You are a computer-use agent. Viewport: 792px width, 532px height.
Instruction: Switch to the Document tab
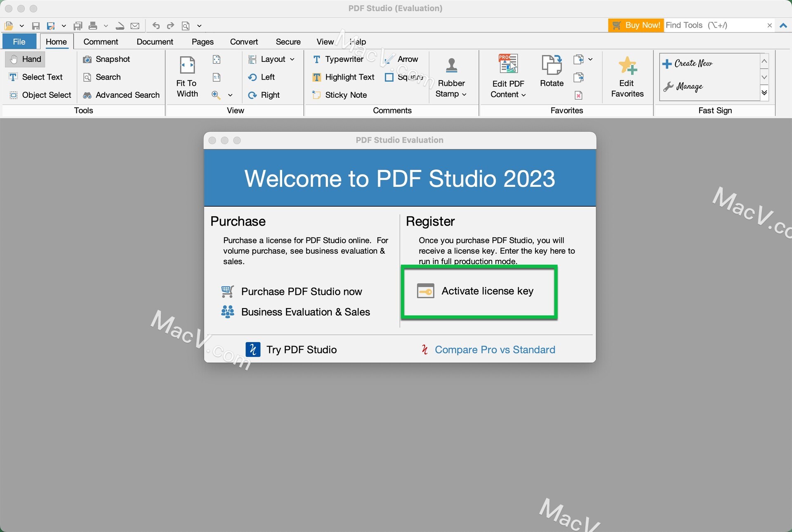point(155,42)
